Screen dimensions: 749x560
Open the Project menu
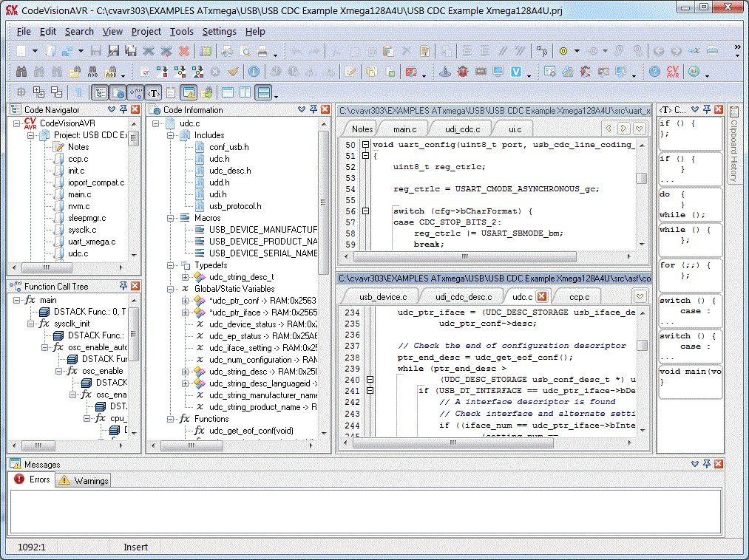(x=146, y=32)
